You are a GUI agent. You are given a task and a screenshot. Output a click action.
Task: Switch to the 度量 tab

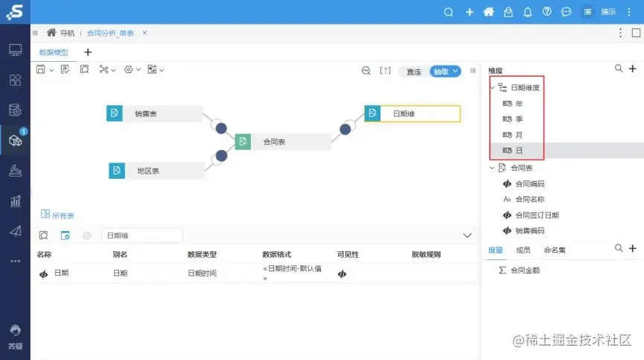(496, 250)
